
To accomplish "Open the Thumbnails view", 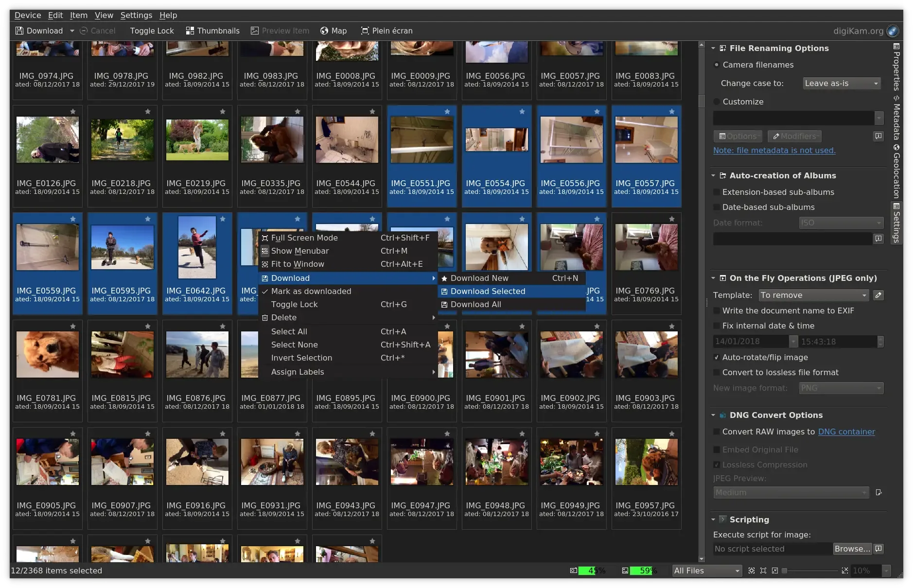I will [x=212, y=31].
